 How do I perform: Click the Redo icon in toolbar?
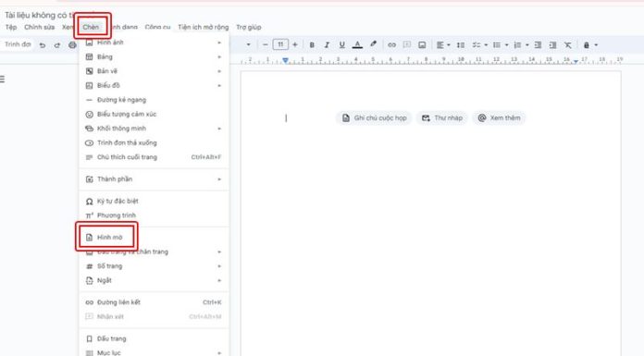click(57, 45)
